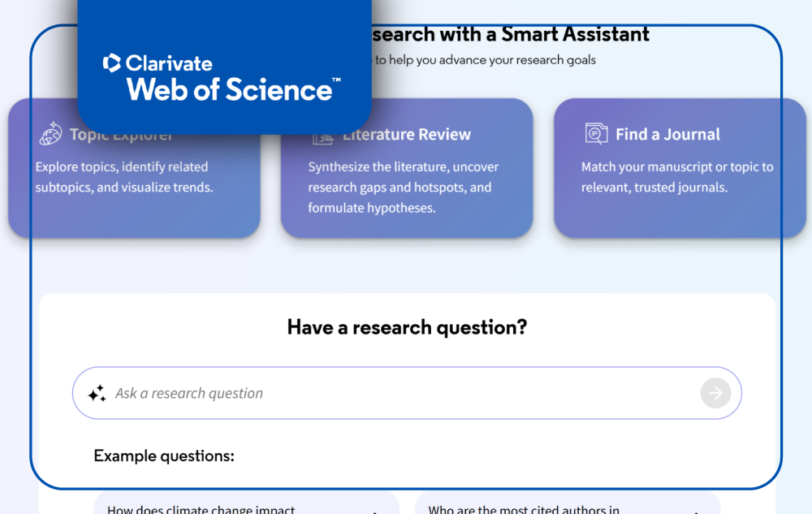Select the most cited authors example question
Image resolution: width=812 pixels, height=514 pixels.
pyautogui.click(x=524, y=509)
